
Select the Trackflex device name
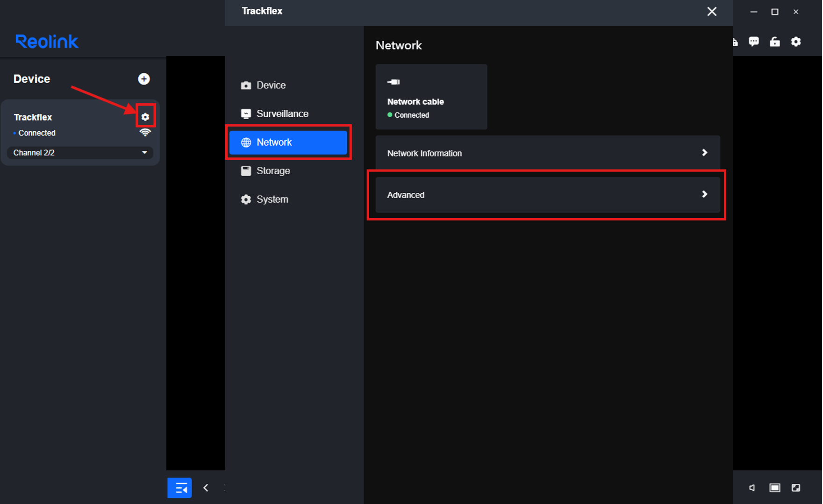(33, 117)
